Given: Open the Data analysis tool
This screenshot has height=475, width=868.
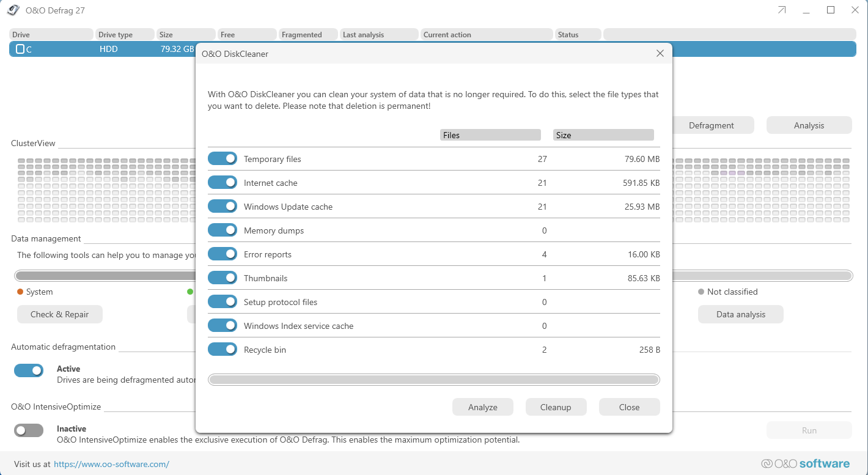Looking at the screenshot, I should pos(741,314).
